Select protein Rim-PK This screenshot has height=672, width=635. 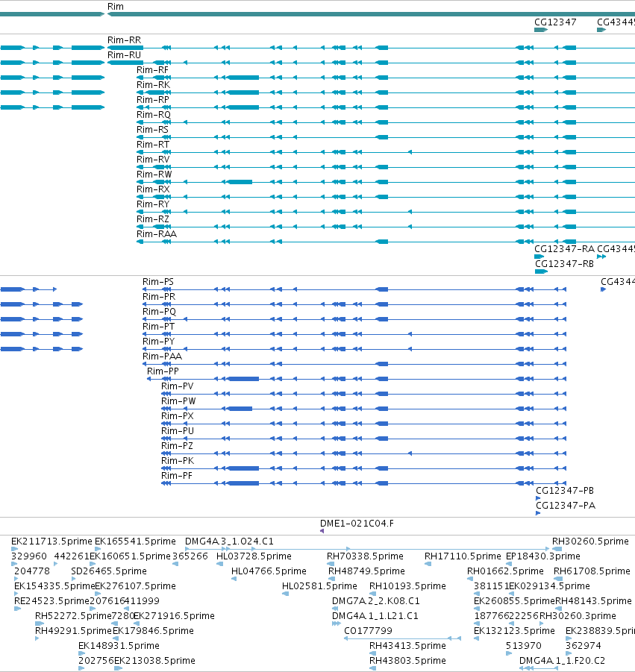point(178,461)
